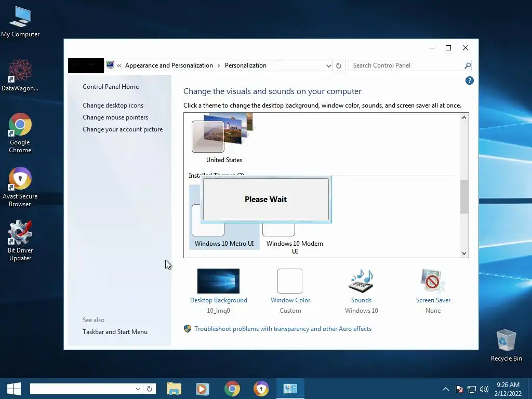Open the Start menu

(x=14, y=389)
